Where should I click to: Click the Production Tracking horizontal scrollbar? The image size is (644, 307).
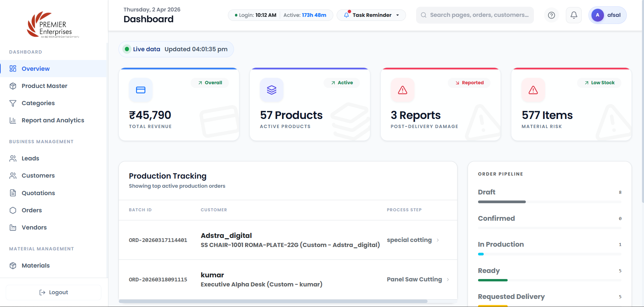273,301
